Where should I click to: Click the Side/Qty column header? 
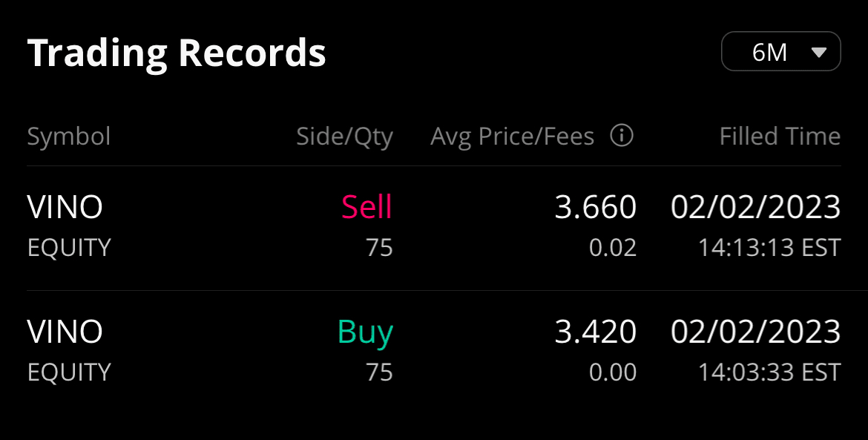pos(344,137)
